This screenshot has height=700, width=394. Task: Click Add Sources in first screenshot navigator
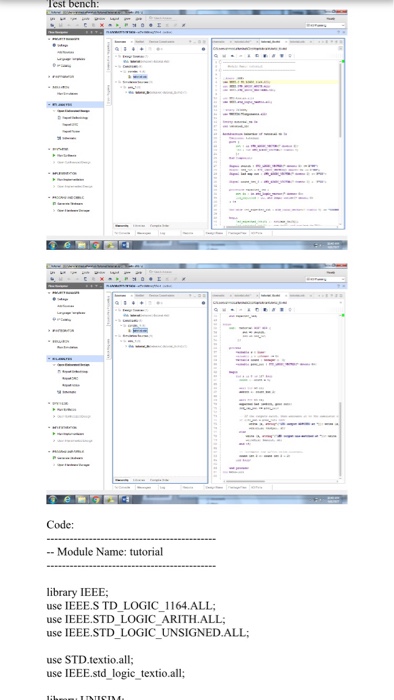tap(65, 52)
